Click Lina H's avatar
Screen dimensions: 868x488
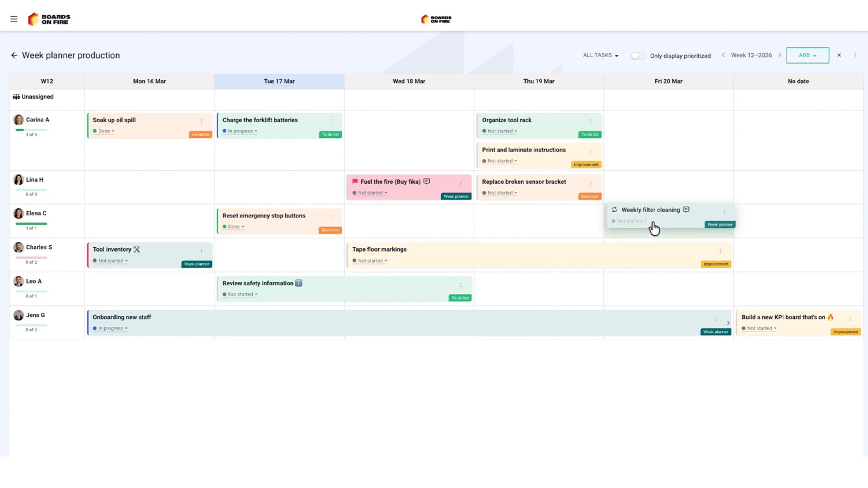click(18, 180)
